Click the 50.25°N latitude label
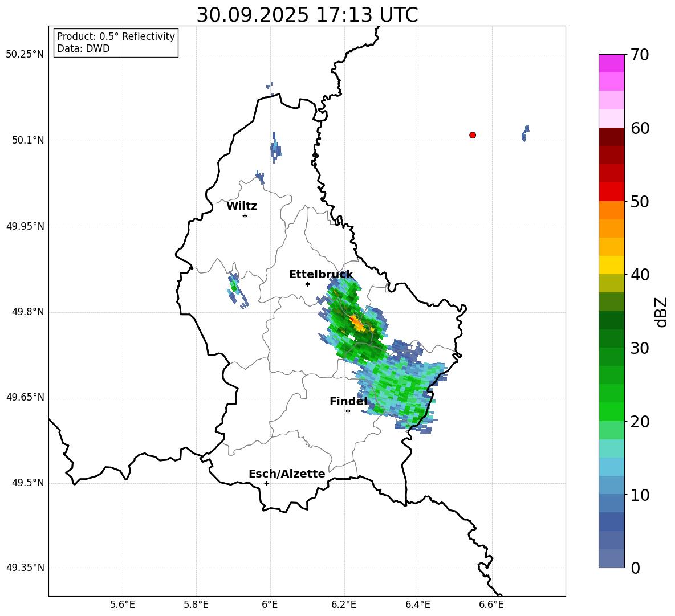Image resolution: width=675 pixels, height=616 pixels. point(25,55)
